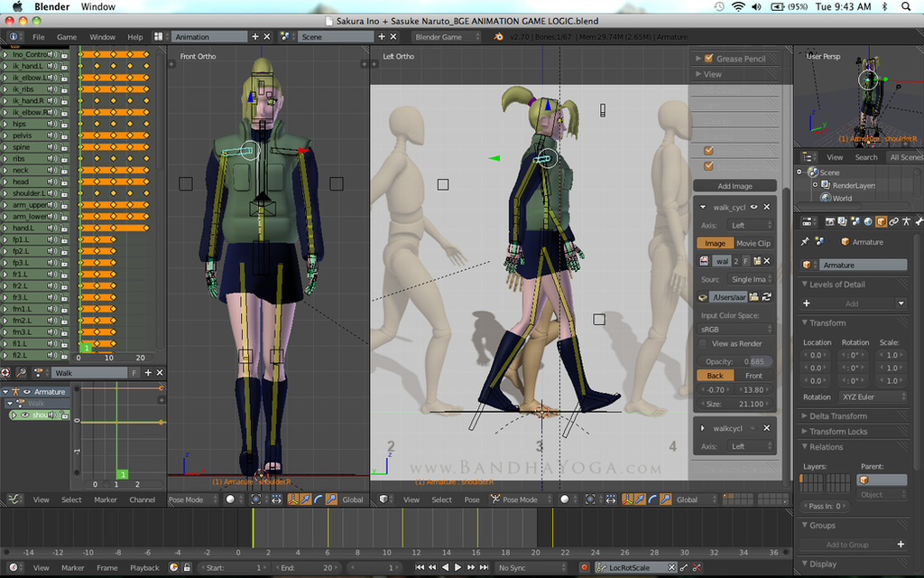
Task: Remove the walk_cycl background image
Action: tap(767, 207)
